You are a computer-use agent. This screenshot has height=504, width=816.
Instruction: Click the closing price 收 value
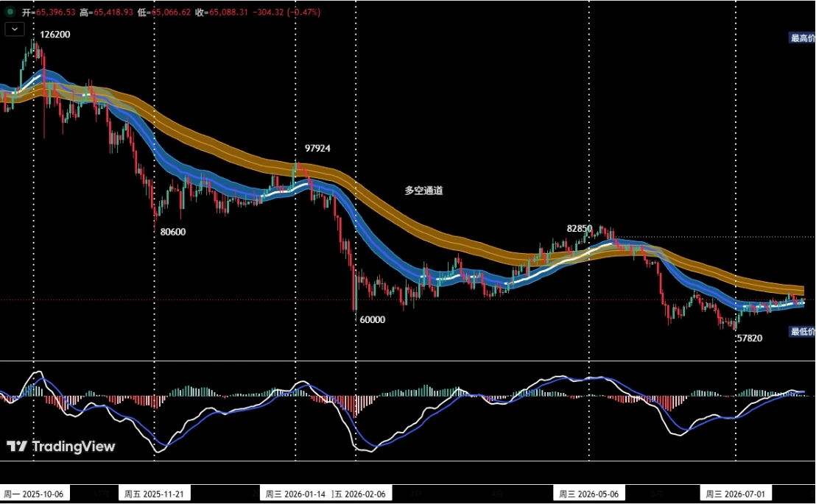coord(228,12)
